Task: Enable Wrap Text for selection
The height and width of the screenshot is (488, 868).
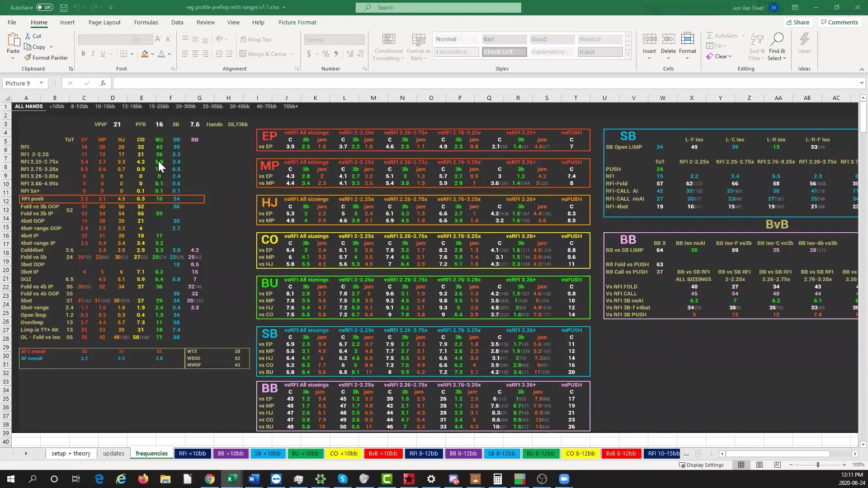Action: coord(256,39)
